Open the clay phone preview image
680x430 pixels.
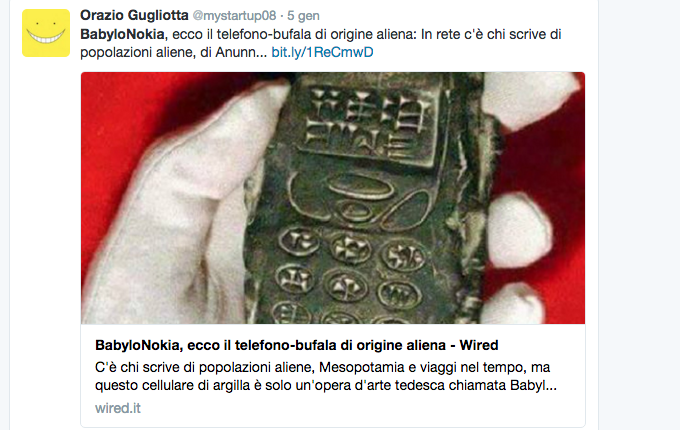pyautogui.click(x=333, y=198)
